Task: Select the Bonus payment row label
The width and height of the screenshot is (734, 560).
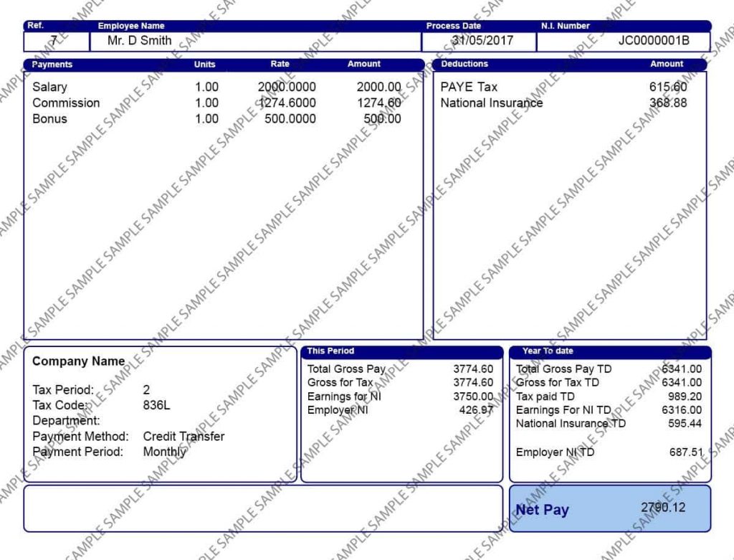Action: pyautogui.click(x=49, y=119)
